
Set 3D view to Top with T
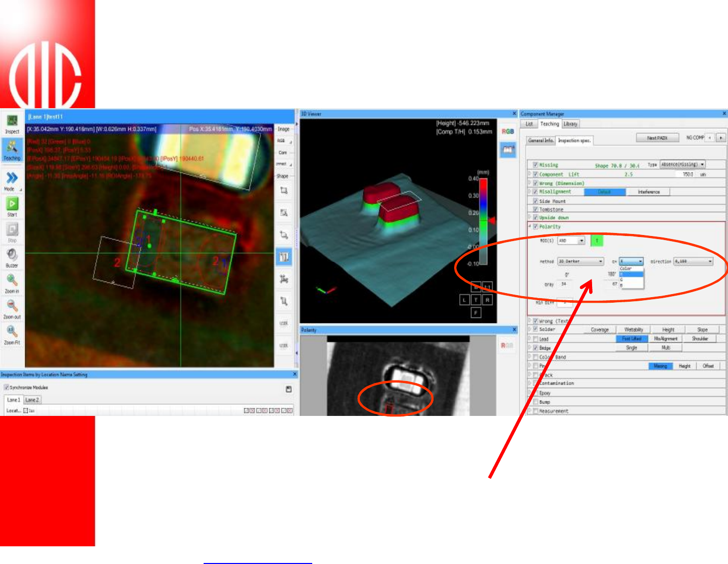pos(476,300)
